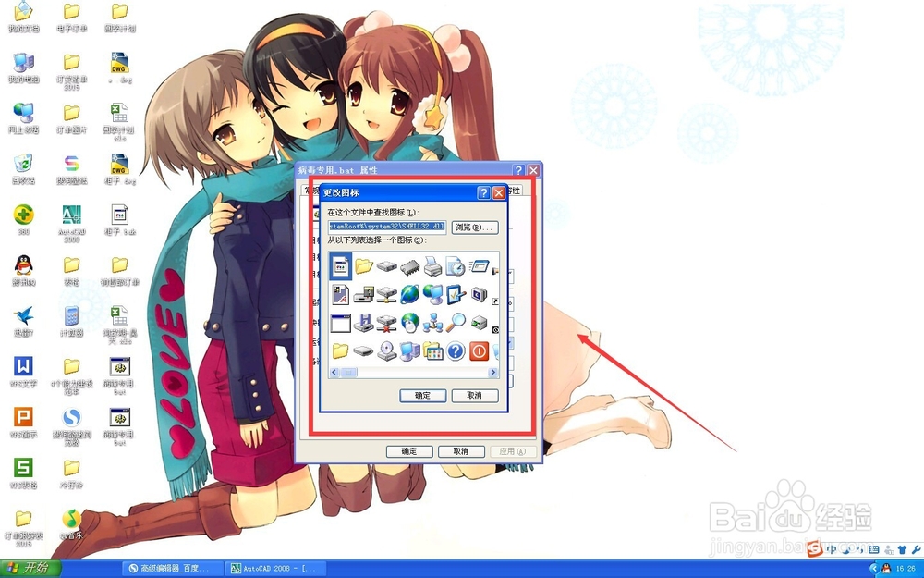Select the AutoCAD 2008 desktop icon
Image resolution: width=924 pixels, height=578 pixels.
pos(71,222)
